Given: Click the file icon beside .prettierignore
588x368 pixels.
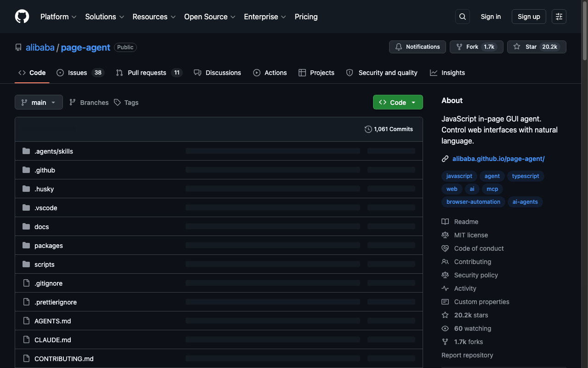Looking at the screenshot, I should point(26,302).
